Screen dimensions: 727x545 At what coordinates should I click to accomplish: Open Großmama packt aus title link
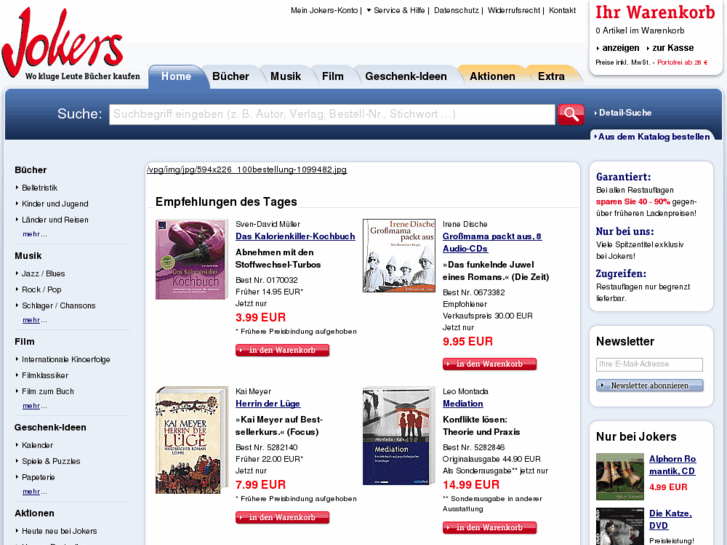click(492, 242)
